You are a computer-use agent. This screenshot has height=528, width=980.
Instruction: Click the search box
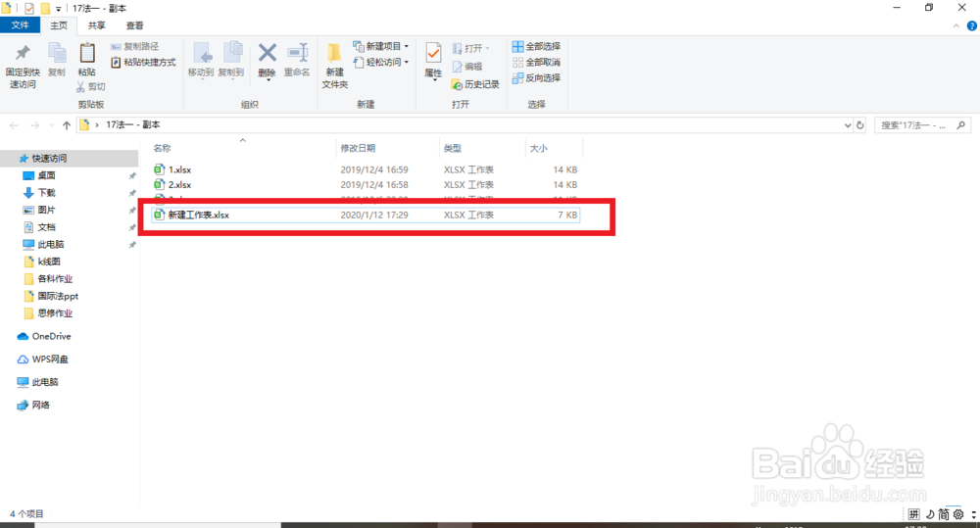pos(922,125)
